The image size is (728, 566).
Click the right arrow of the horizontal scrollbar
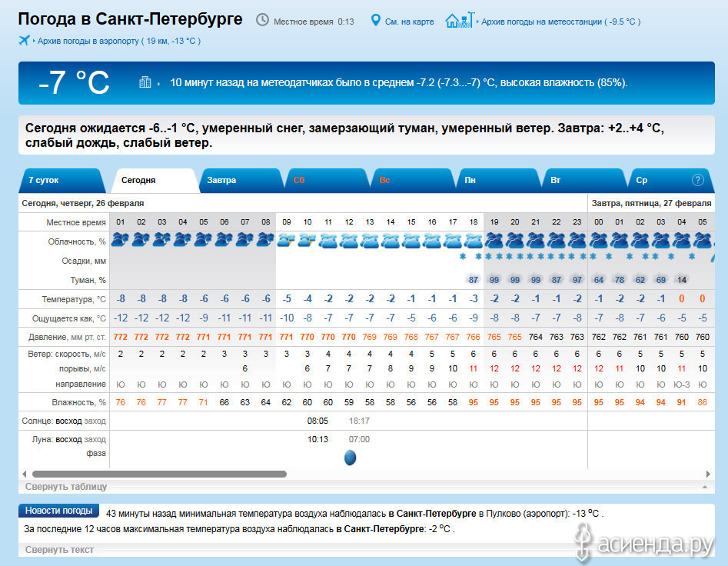708,474
